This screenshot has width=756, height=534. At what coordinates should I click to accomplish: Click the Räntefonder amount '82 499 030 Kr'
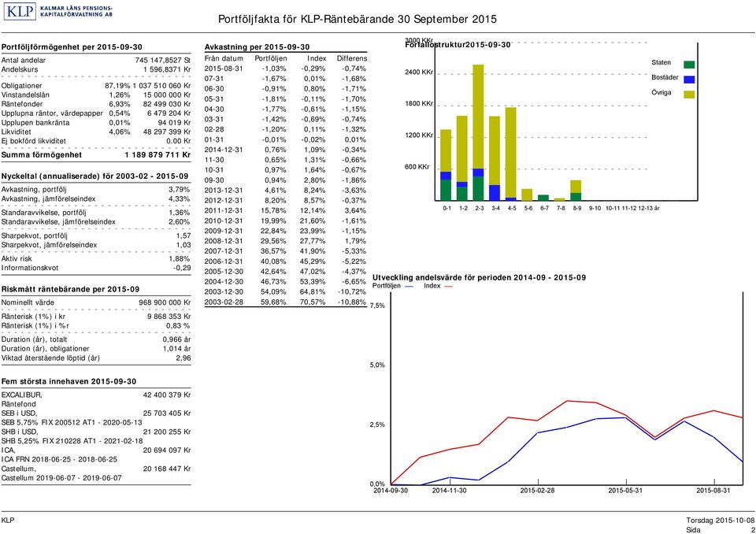pyautogui.click(x=167, y=104)
